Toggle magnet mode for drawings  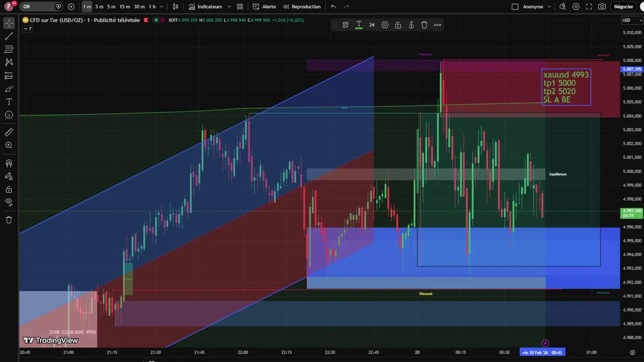[9, 163]
